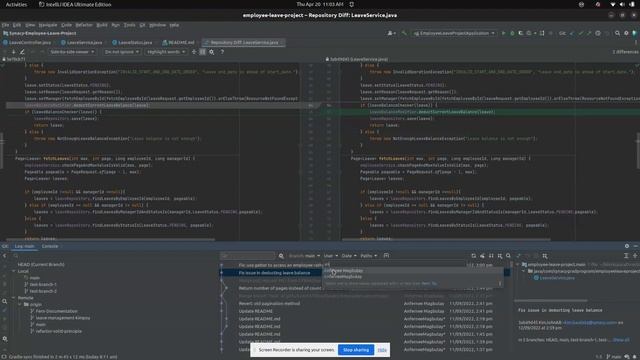This screenshot has width=640, height=360.
Task: Click date and time in system top bar
Action: pyautogui.click(x=320, y=4)
